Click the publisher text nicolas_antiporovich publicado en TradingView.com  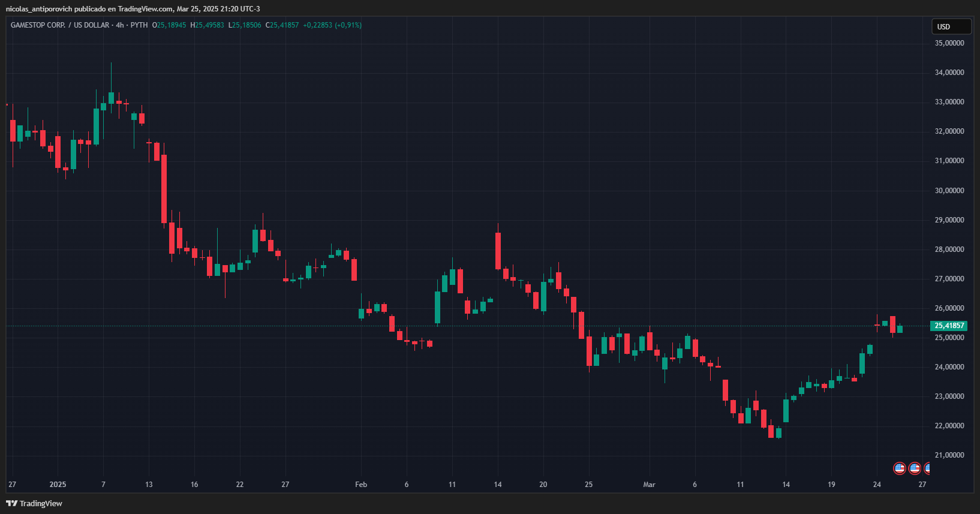(x=89, y=9)
